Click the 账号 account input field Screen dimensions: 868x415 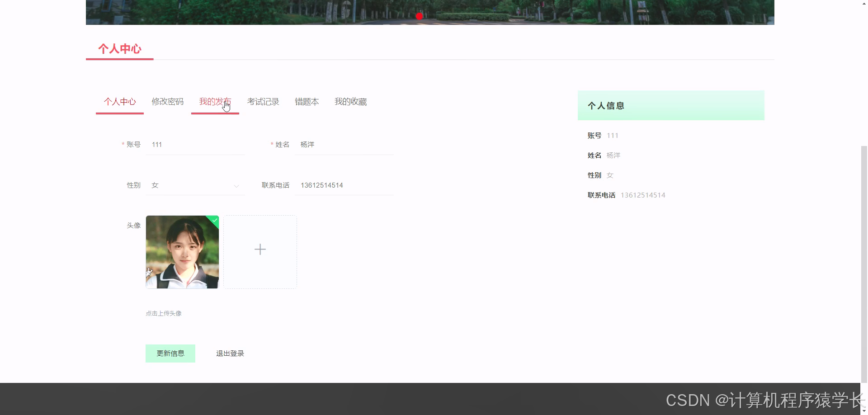pos(195,144)
